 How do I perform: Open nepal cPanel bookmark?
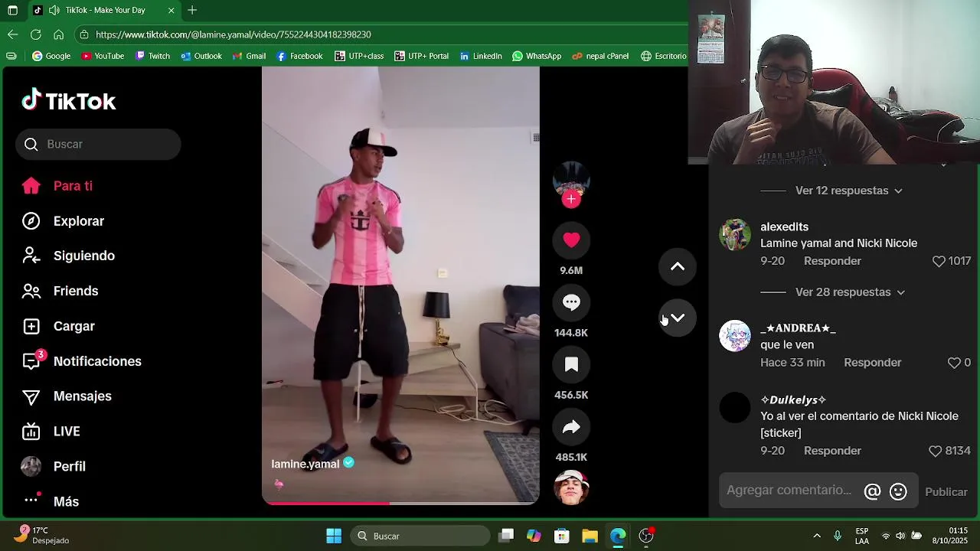point(600,56)
